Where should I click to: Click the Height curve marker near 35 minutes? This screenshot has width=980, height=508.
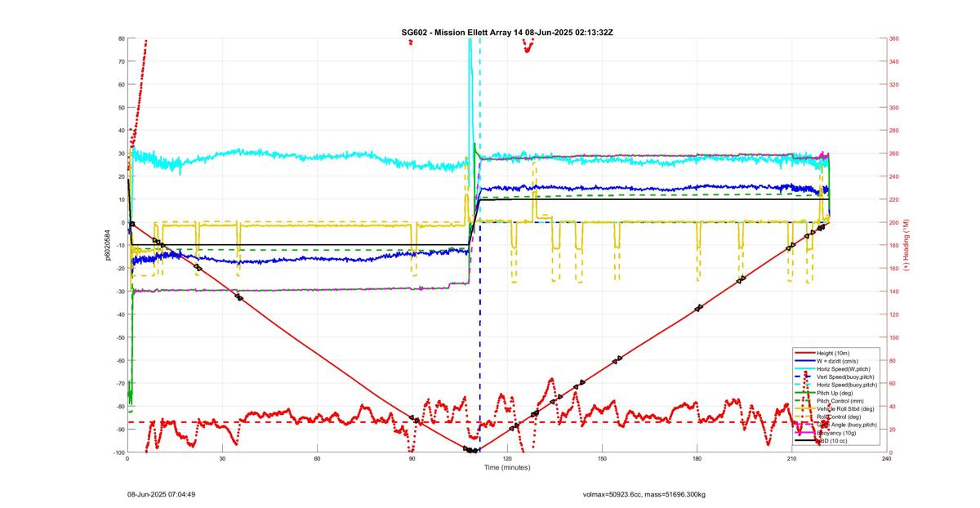239,297
